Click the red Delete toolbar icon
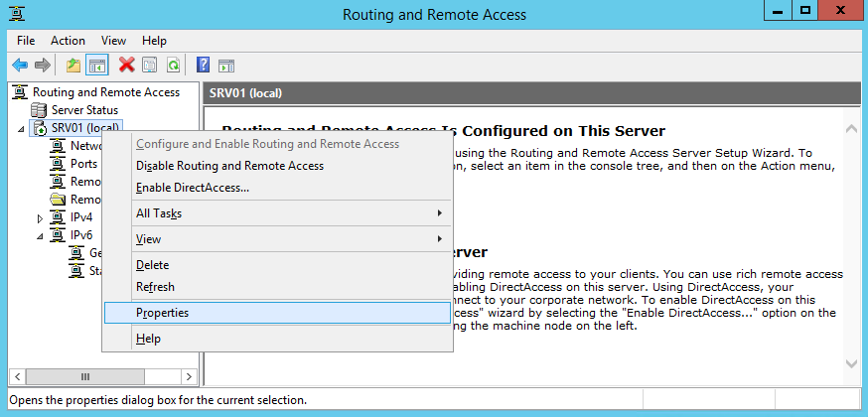The height and width of the screenshot is (417, 868). (x=126, y=66)
